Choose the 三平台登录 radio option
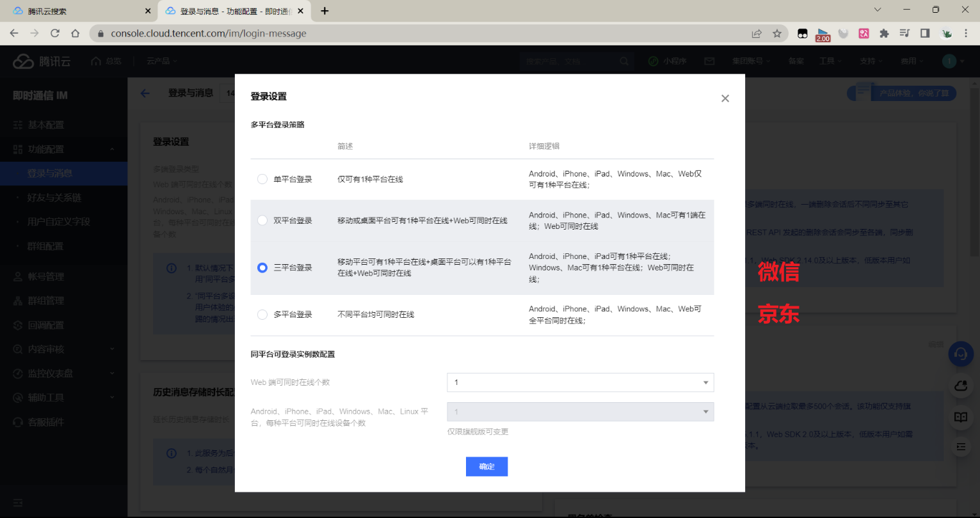Viewport: 980px width, 518px height. tap(262, 268)
